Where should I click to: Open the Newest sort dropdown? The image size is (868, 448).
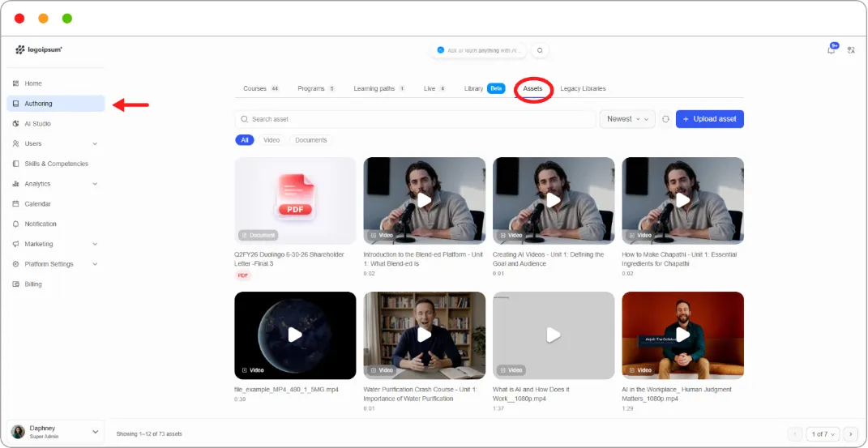coord(627,119)
